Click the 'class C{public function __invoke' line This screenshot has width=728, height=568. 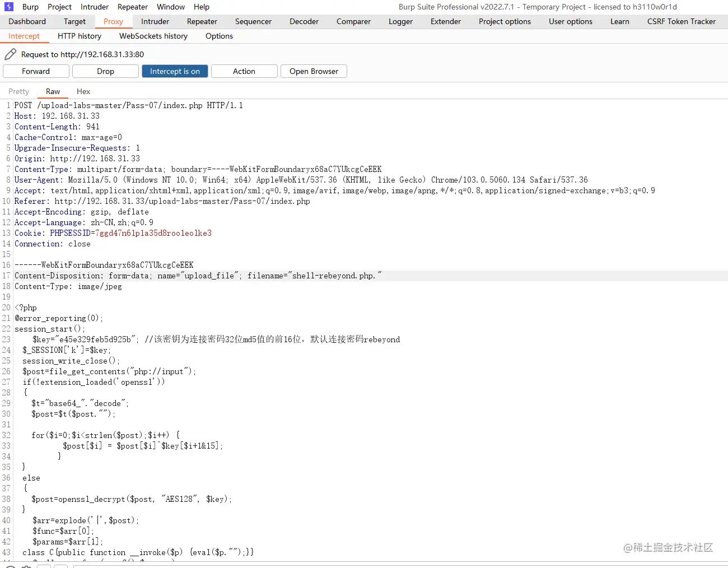[x=138, y=552]
